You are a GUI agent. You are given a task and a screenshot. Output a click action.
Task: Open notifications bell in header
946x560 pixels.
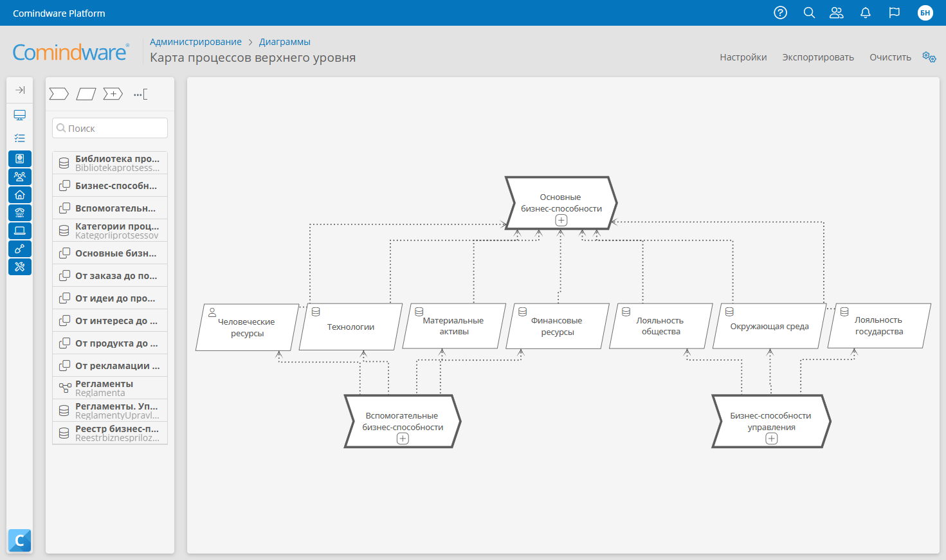point(866,13)
